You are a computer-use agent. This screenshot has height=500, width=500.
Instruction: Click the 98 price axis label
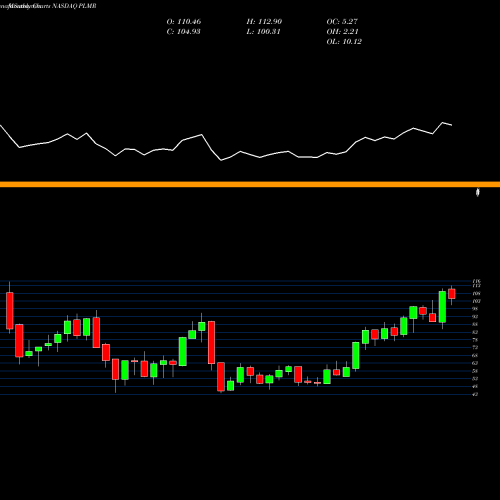(475, 309)
